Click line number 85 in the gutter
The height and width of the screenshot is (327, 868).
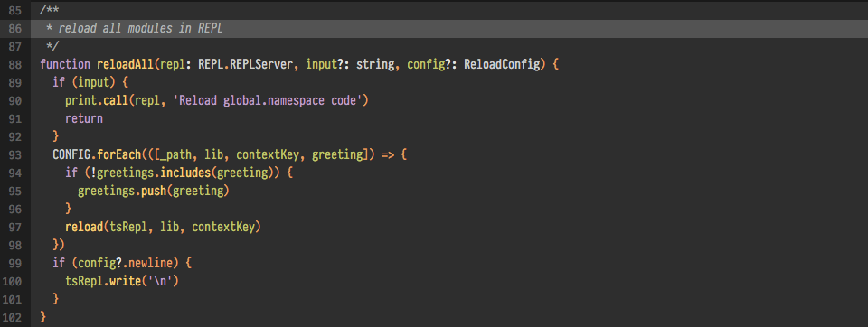(15, 10)
